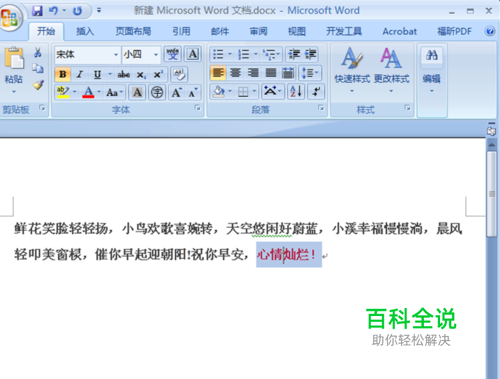Apply bullet list
The image size is (500, 379).
point(218,54)
